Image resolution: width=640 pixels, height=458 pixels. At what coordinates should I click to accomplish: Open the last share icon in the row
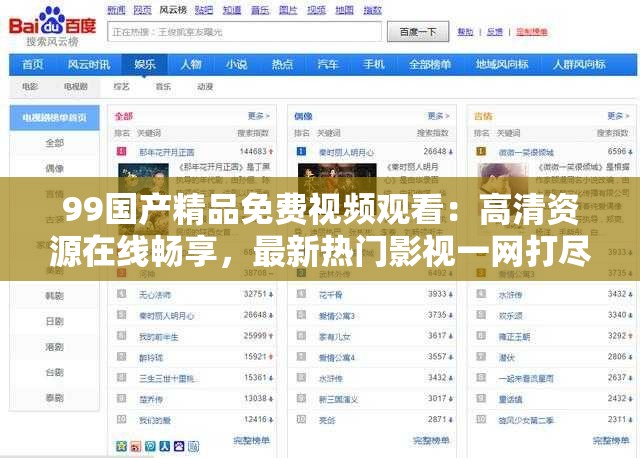click(193, 446)
